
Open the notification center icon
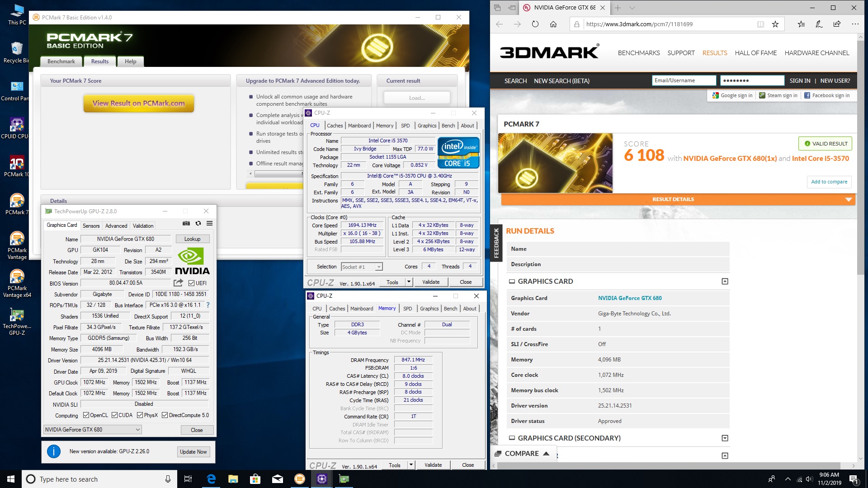[x=854, y=479]
